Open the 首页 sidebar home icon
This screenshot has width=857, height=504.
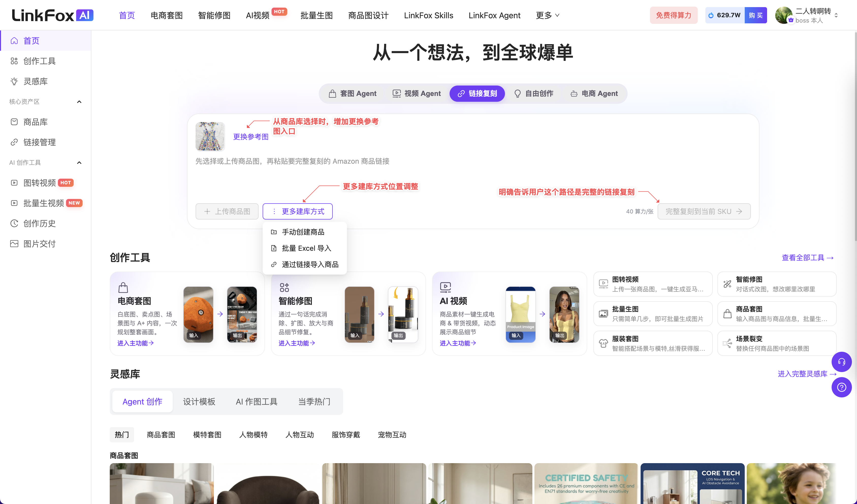click(x=14, y=41)
